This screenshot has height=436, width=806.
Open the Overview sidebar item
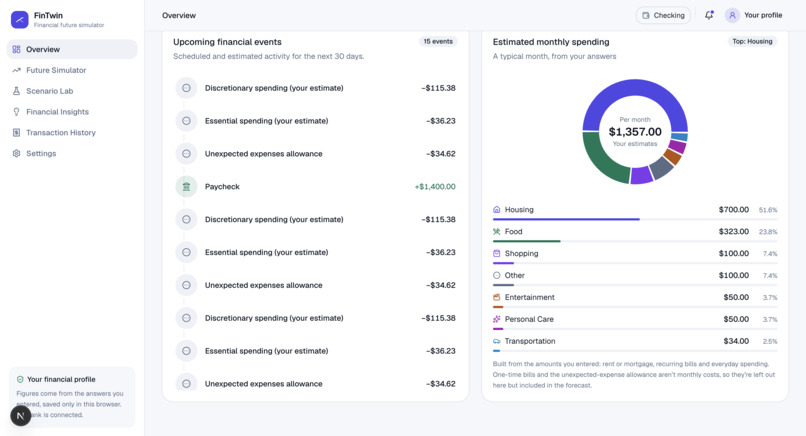pos(72,49)
